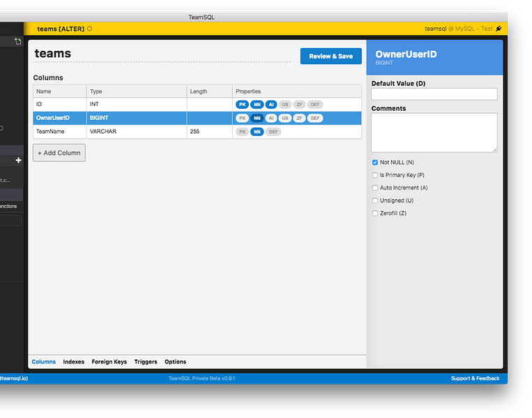This screenshot has height=418, width=532.
Task: Click inside the Comments text area
Action: pos(434,132)
